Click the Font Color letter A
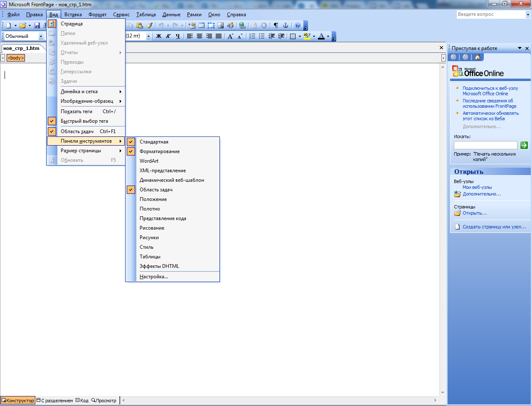Image resolution: width=532 pixels, height=406 pixels. tap(321, 36)
